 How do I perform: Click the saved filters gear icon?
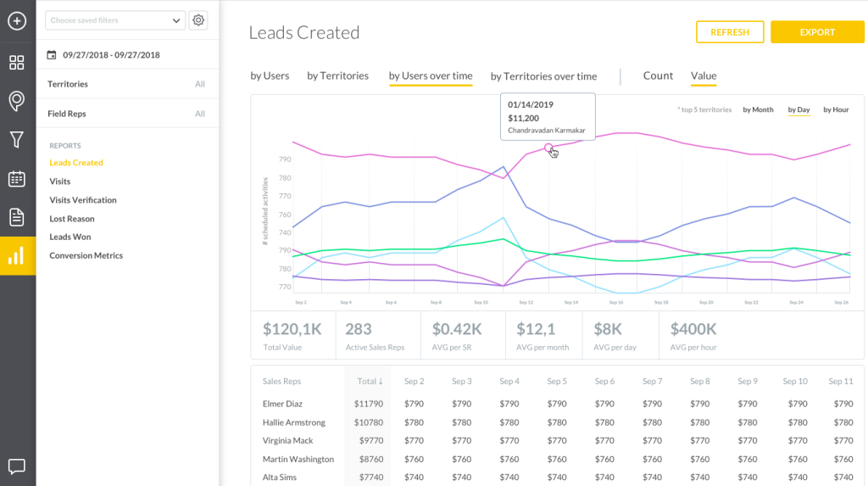(198, 20)
